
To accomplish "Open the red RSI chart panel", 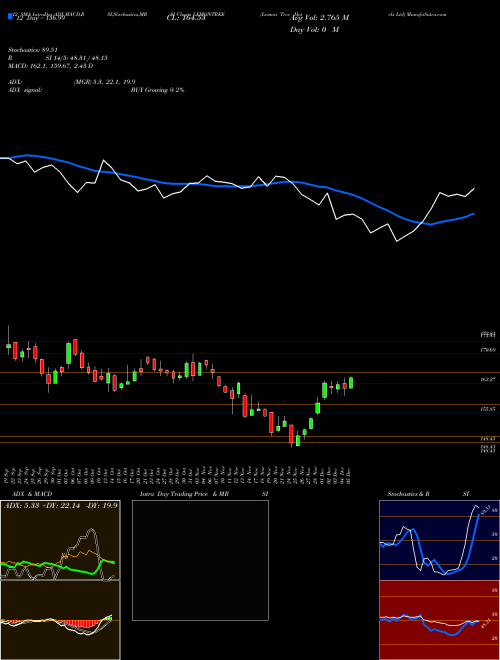I will (x=439, y=620).
